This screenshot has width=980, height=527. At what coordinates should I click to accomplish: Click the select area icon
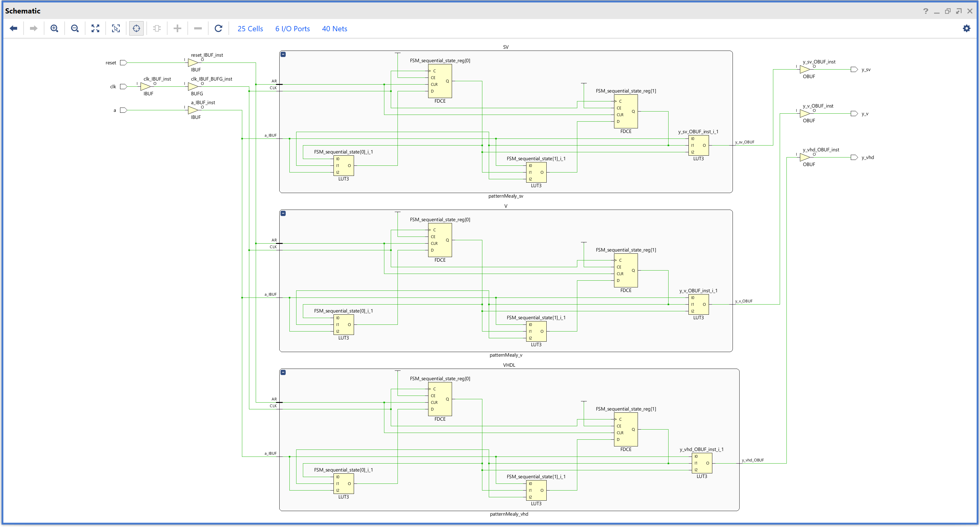pyautogui.click(x=116, y=28)
